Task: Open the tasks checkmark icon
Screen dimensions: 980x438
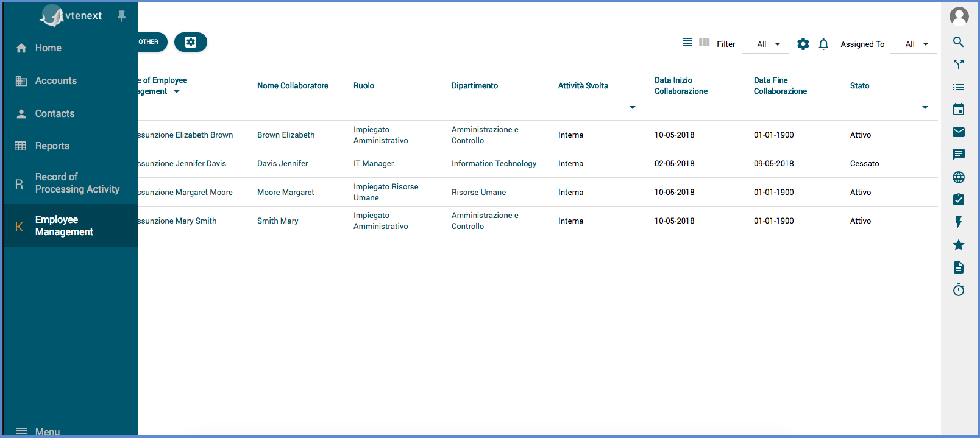Action: click(959, 199)
